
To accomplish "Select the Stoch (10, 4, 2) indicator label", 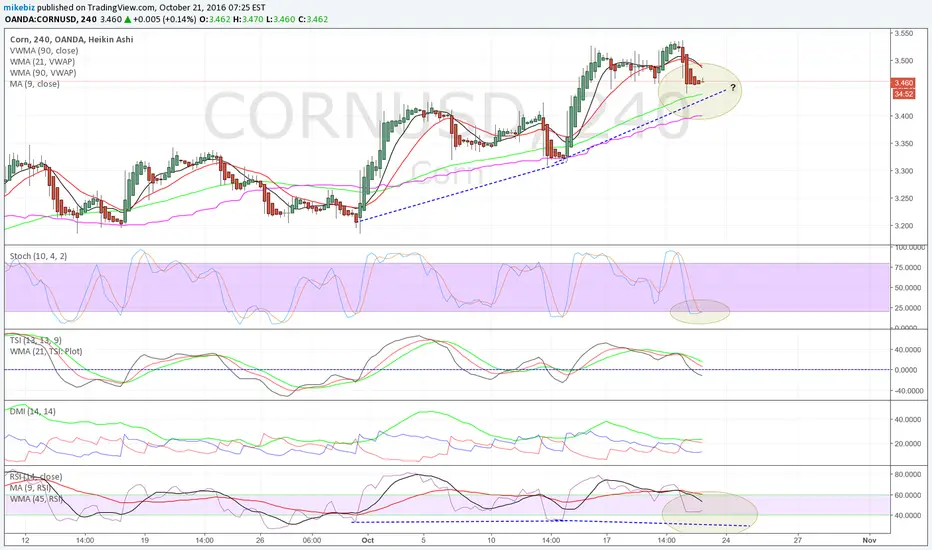I will click(38, 256).
